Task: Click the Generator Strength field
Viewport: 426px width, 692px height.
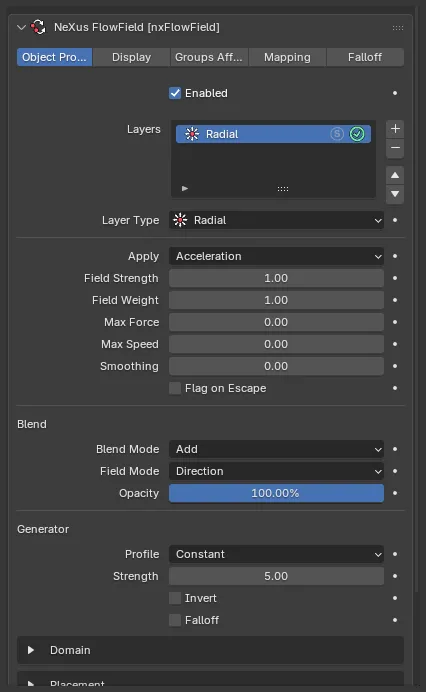Action: pyautogui.click(x=276, y=576)
